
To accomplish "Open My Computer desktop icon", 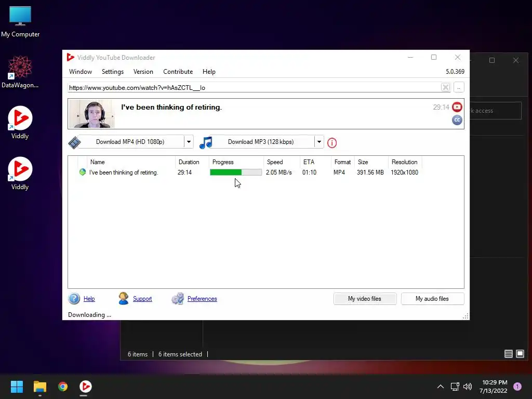I will [20, 22].
